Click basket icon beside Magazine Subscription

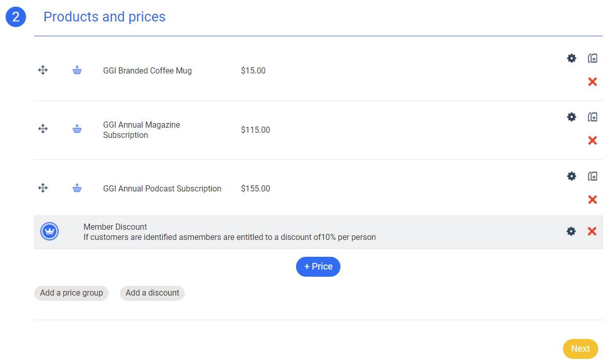click(77, 129)
